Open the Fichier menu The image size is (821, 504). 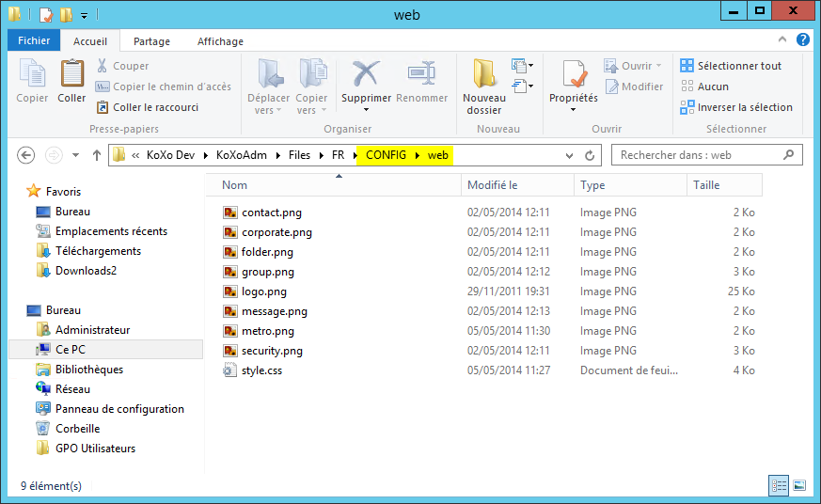pos(34,40)
